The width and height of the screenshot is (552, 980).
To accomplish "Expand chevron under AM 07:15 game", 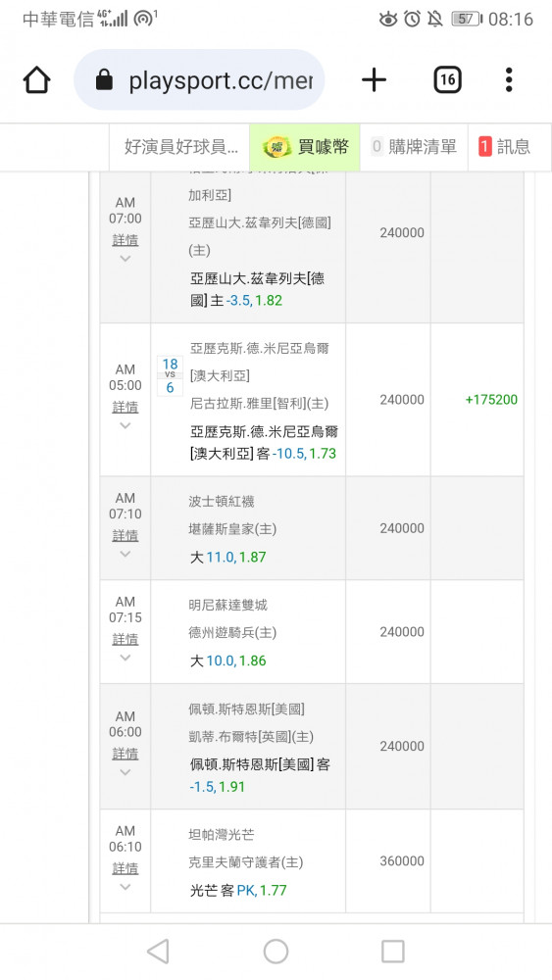I will (125, 658).
